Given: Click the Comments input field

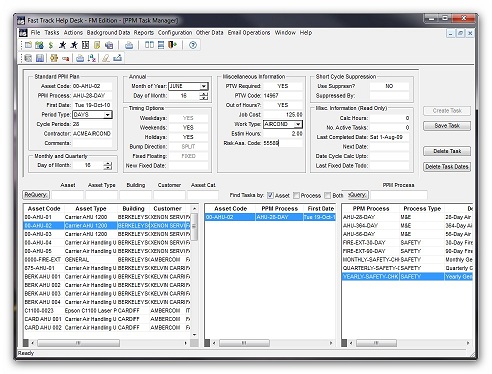Looking at the screenshot, I should click(x=92, y=143).
